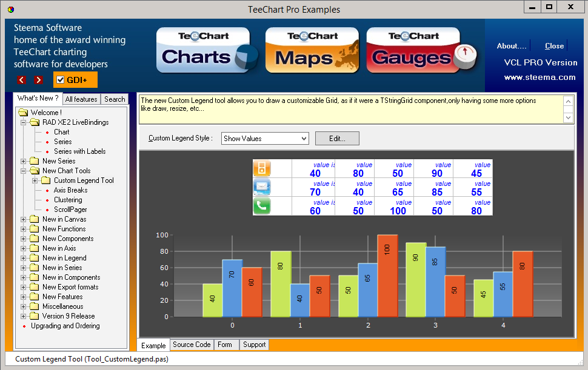Toggle the GDI+ checkbox
588x370 pixels.
(x=61, y=80)
